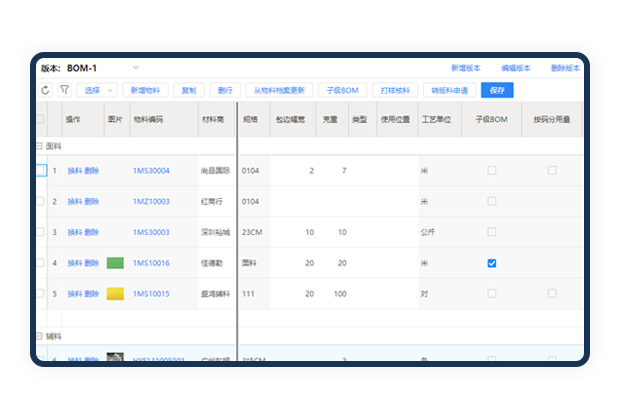Click the 新增物料 button
The width and height of the screenshot is (620, 420).
click(145, 90)
